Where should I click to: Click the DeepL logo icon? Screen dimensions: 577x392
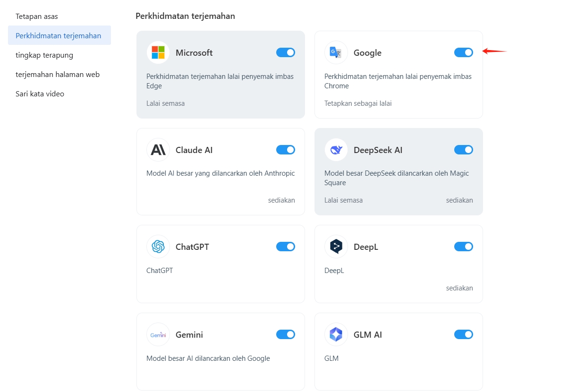point(336,247)
